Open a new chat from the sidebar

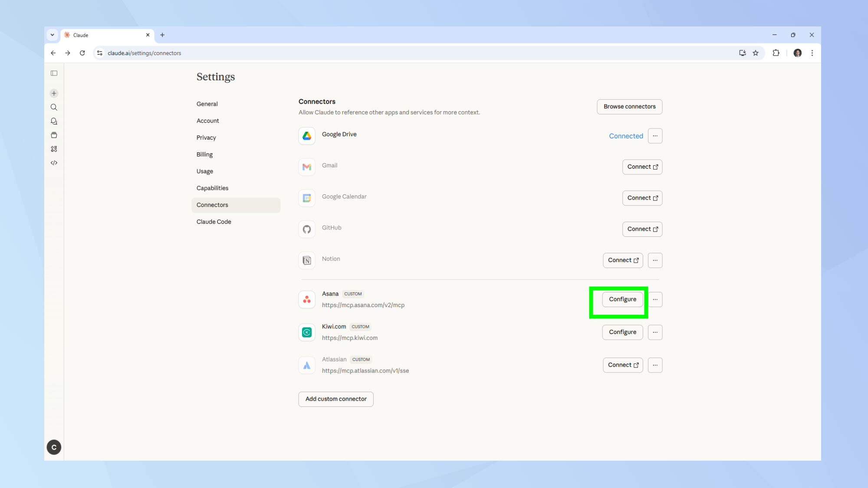click(54, 93)
